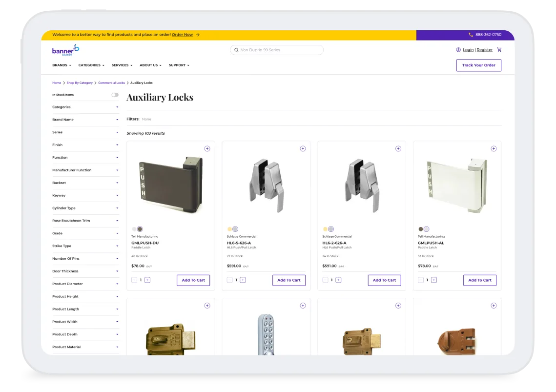This screenshot has width=556, height=392.
Task: Add HL6-2-626-A to cart
Action: (x=384, y=280)
